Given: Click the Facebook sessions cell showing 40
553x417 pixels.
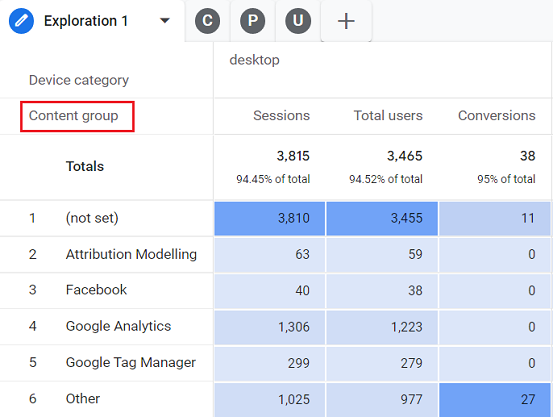Looking at the screenshot, I should coord(270,290).
